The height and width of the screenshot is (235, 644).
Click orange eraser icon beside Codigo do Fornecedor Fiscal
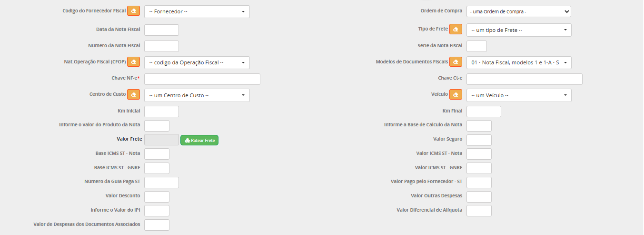[x=134, y=11]
